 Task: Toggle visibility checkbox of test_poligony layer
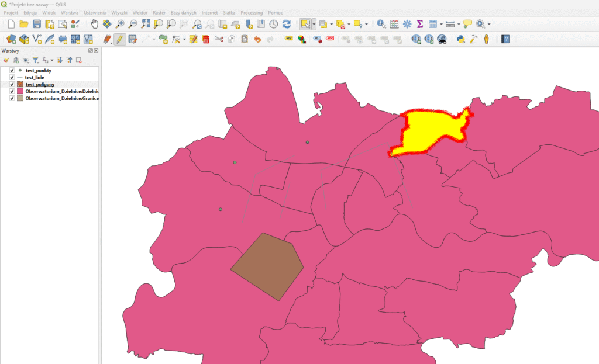click(12, 84)
